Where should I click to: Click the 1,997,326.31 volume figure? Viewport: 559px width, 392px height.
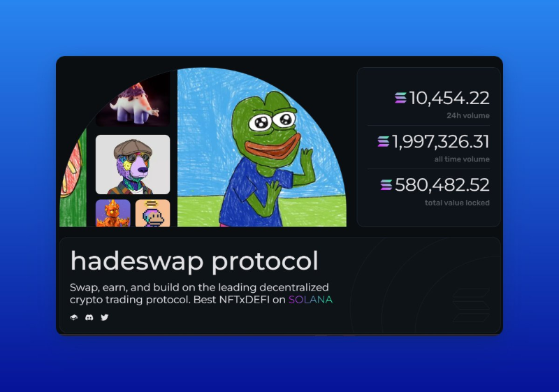point(441,141)
